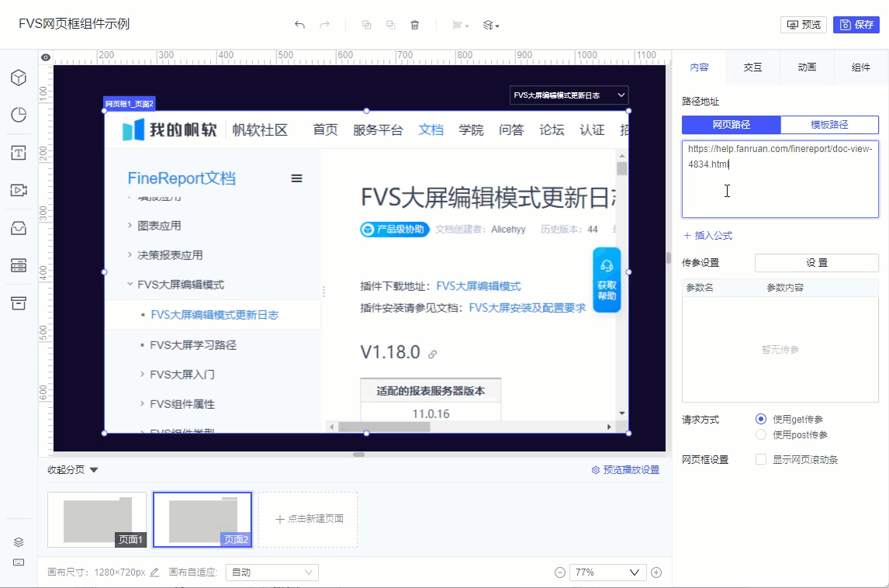This screenshot has width=889, height=588.
Task: Click the hamburger menu in FineReport文档
Action: [296, 178]
